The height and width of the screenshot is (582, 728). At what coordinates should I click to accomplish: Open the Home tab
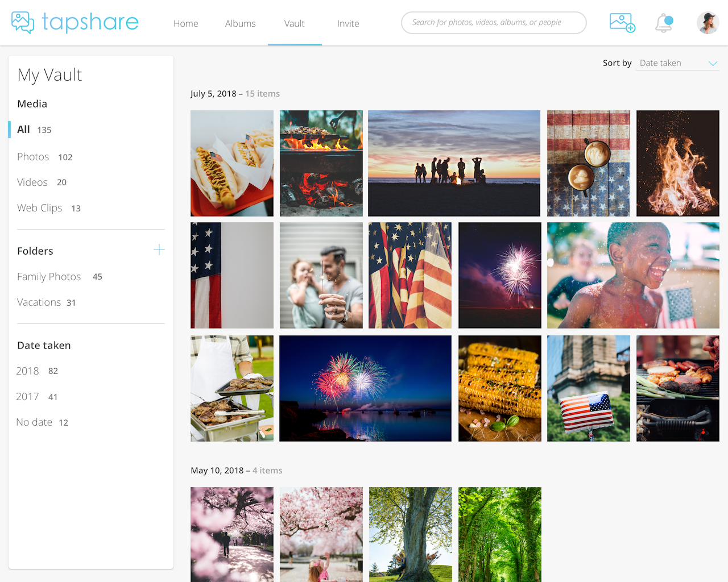(186, 23)
